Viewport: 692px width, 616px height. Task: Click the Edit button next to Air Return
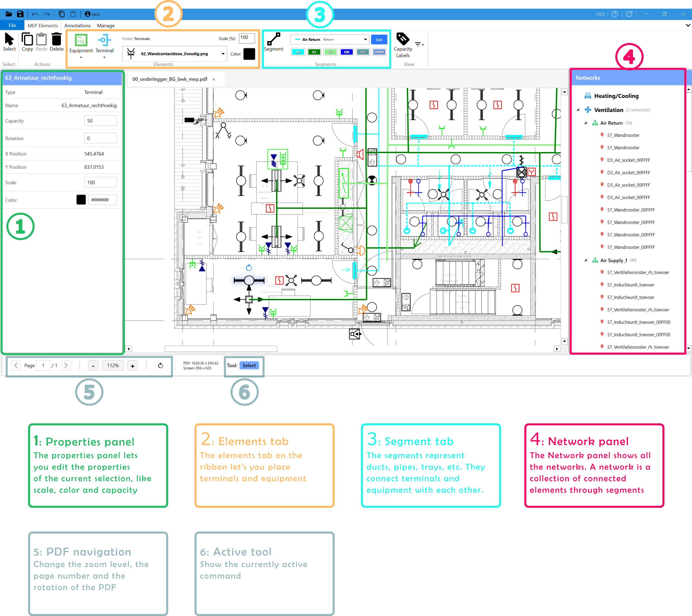tap(379, 39)
